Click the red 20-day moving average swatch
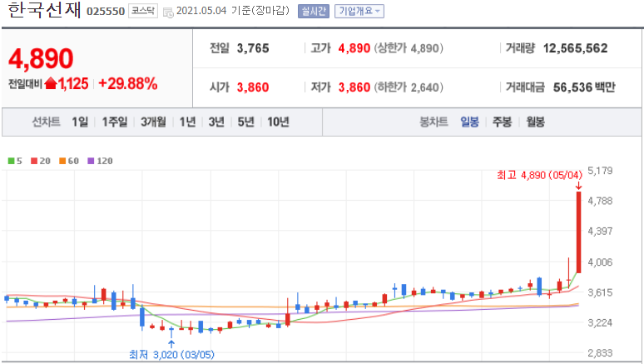This screenshot has height=364, width=644. point(34,161)
